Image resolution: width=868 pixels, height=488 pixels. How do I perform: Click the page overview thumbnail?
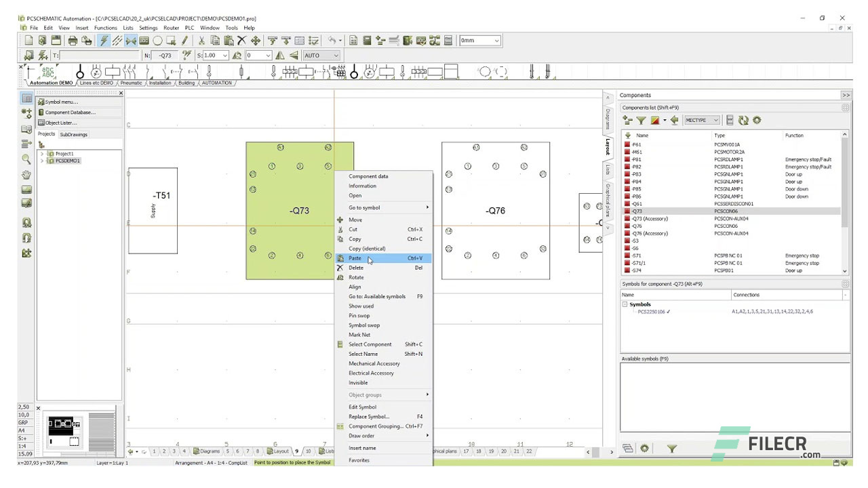[x=64, y=431]
